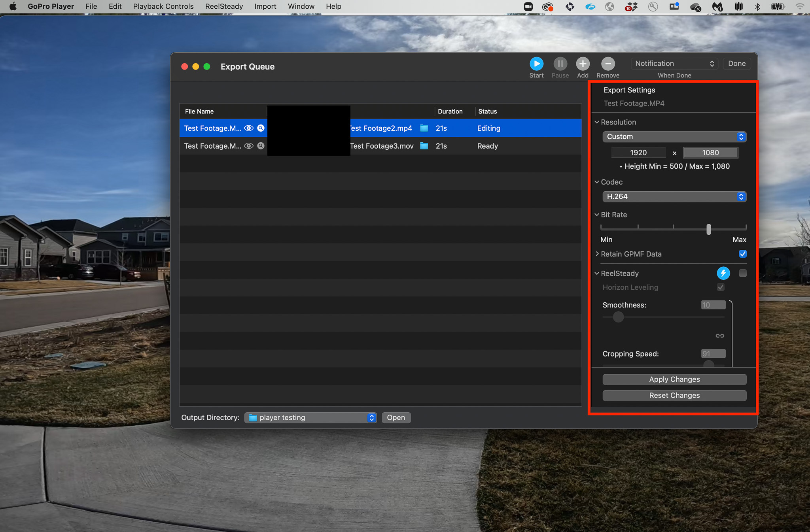Click the Pause export button
810x532 pixels.
pyautogui.click(x=560, y=64)
